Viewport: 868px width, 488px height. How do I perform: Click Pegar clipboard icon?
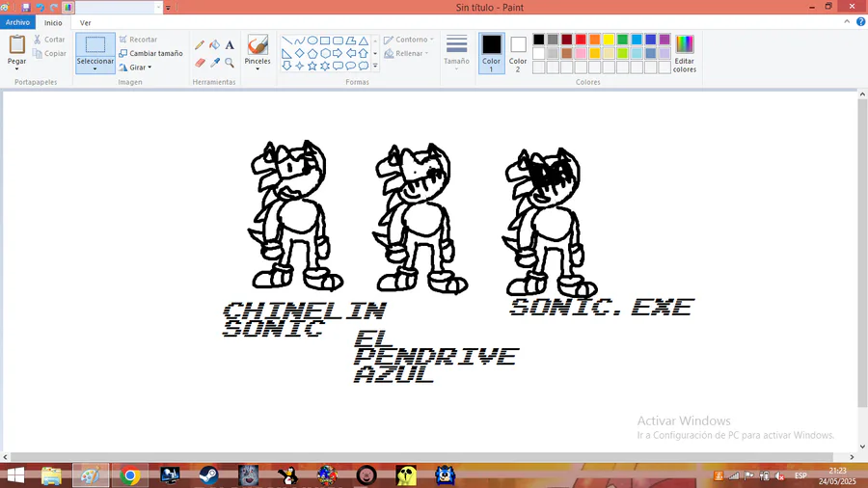click(x=16, y=45)
